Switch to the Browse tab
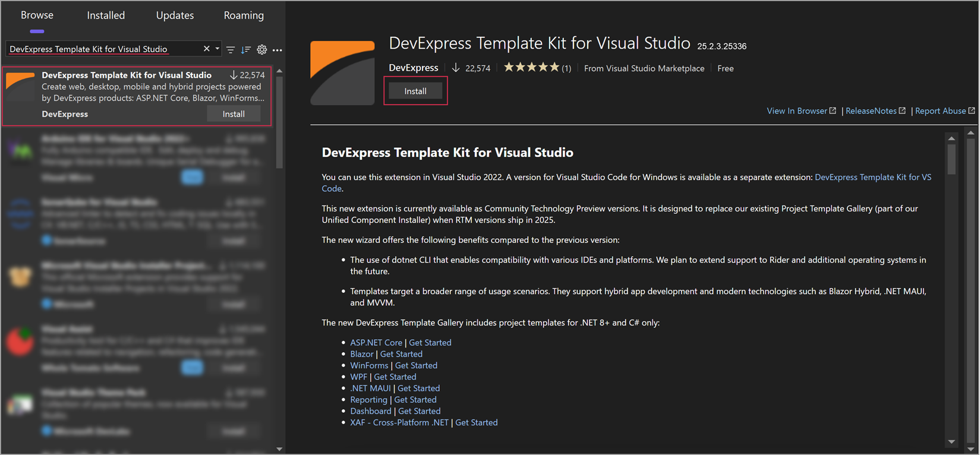The width and height of the screenshot is (980, 455). (37, 15)
